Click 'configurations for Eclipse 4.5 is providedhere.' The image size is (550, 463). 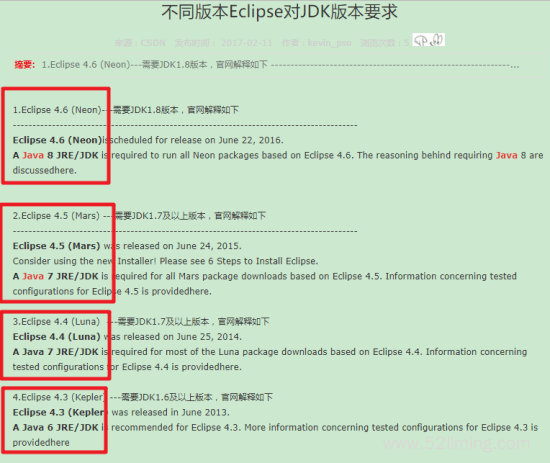[112, 291]
